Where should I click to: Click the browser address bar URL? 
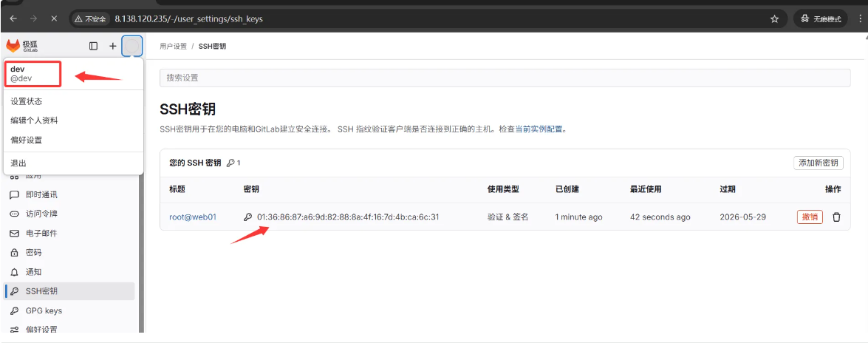[189, 18]
